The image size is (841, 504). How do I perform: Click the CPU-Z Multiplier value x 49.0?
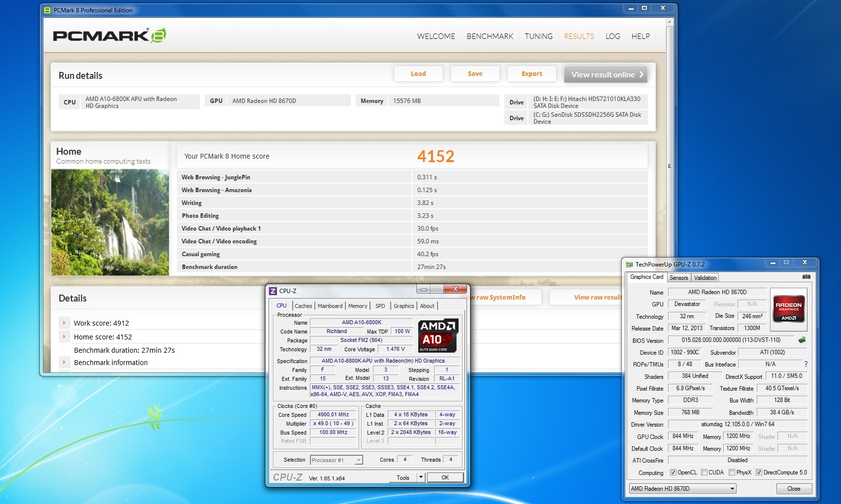334,424
